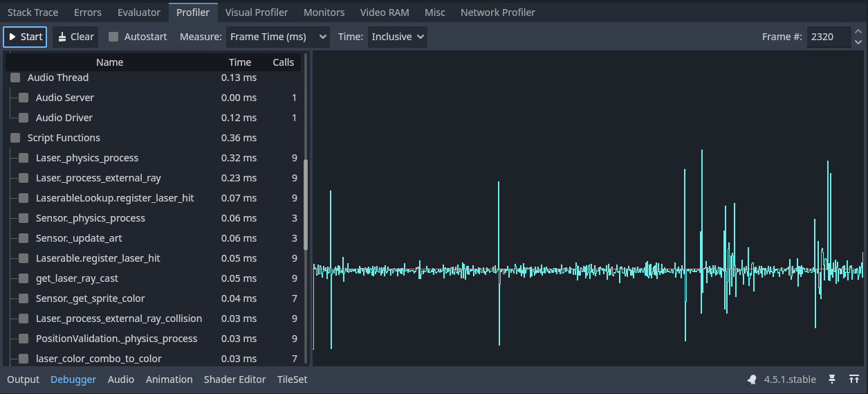Expand the bottom panel with the double-arrow icon

[854, 379]
